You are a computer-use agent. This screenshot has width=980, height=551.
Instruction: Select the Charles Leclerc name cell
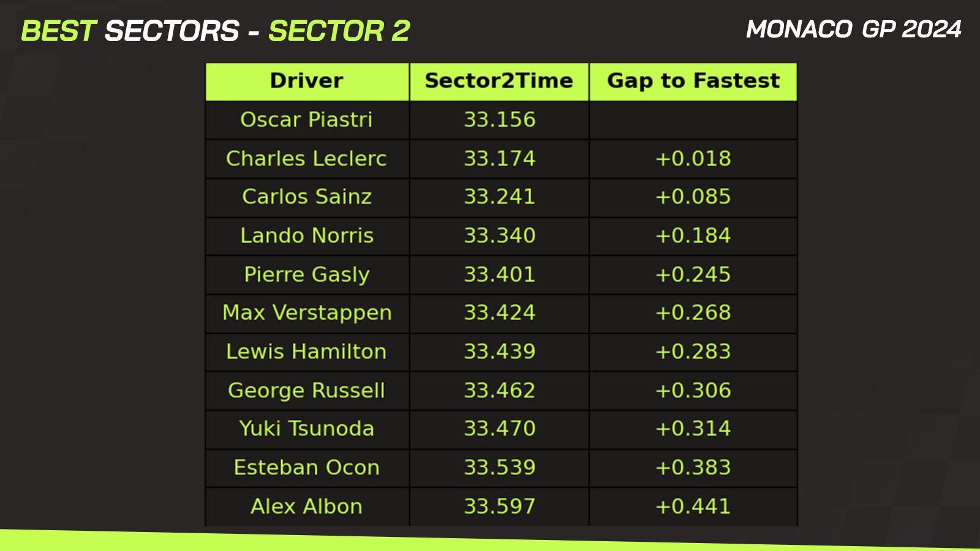pos(307,159)
